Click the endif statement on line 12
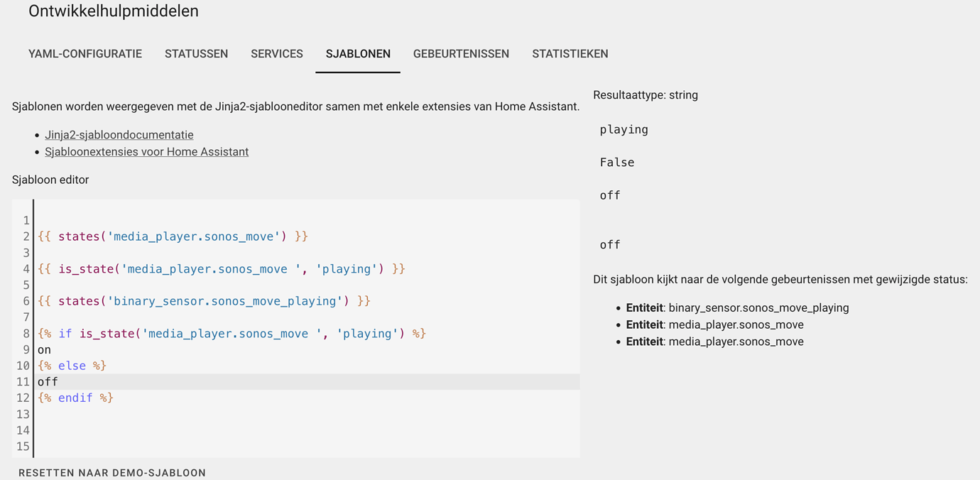 click(75, 398)
